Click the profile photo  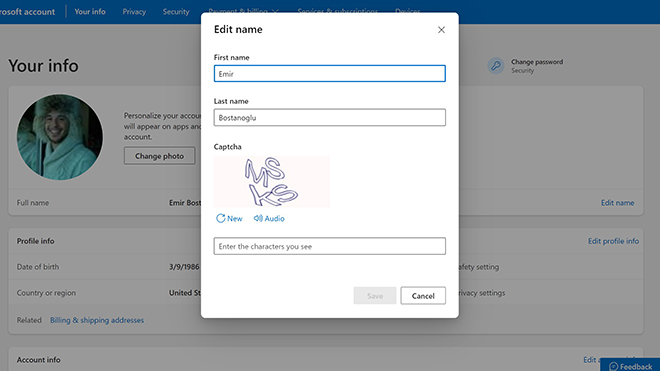pyautogui.click(x=60, y=137)
